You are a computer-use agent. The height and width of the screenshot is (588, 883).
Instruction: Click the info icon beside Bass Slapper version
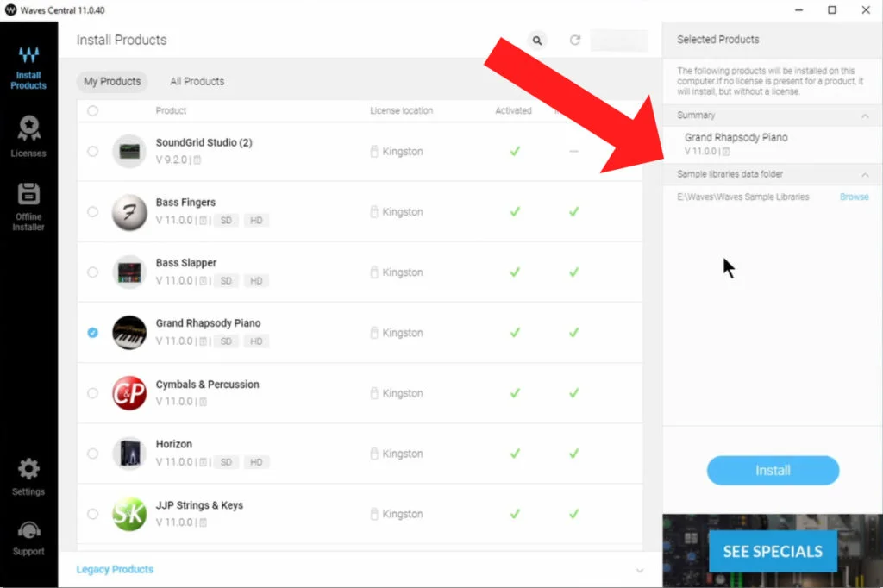tap(203, 280)
